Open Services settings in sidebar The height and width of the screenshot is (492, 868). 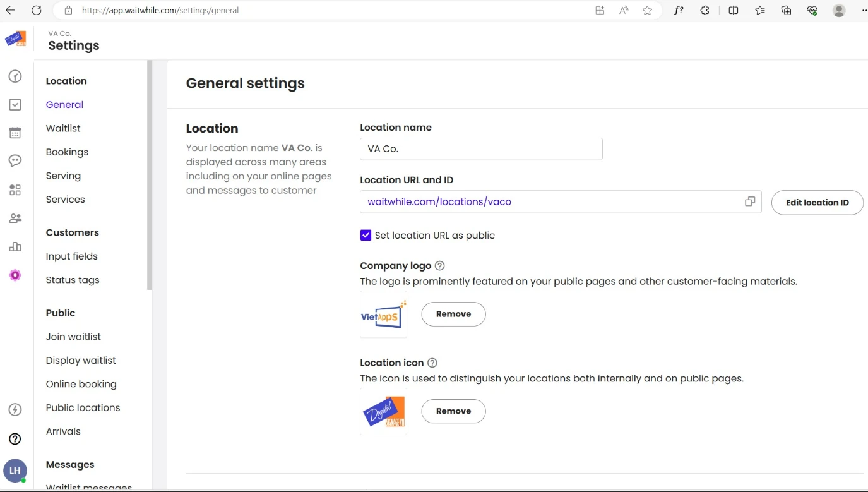click(65, 200)
